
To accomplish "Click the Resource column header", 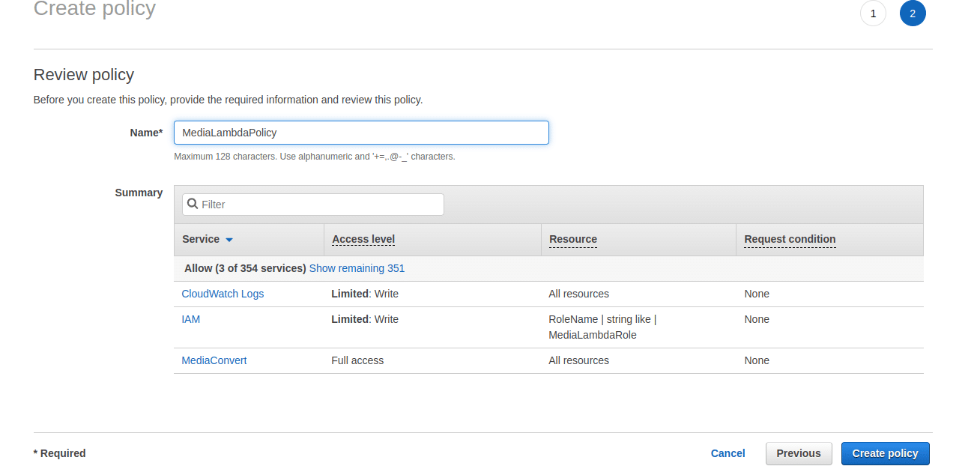I will (573, 239).
